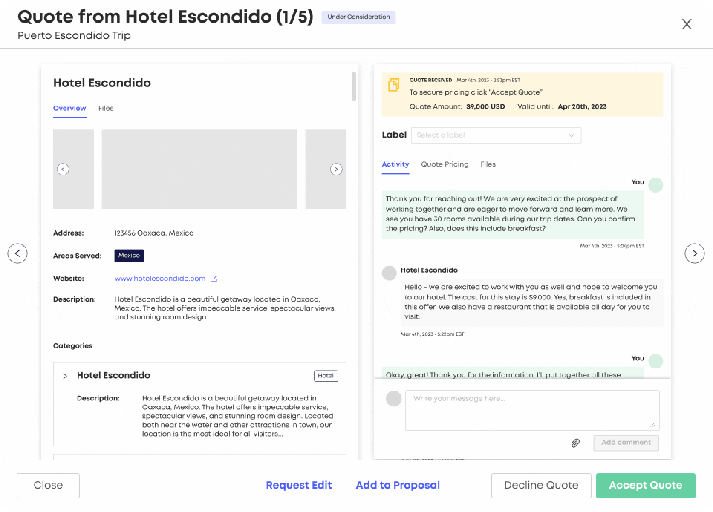Click the Request Edit link
The height and width of the screenshot is (512, 713).
(x=298, y=485)
